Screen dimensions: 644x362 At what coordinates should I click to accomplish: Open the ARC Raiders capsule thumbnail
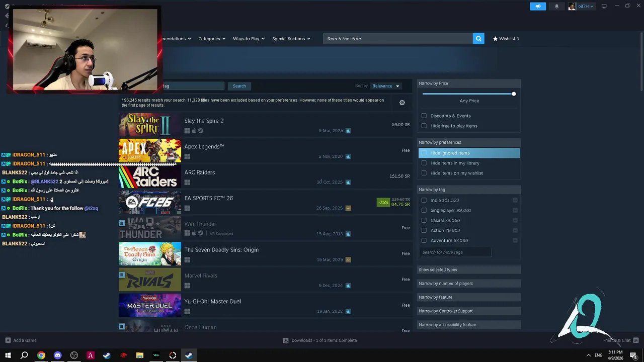(x=150, y=176)
